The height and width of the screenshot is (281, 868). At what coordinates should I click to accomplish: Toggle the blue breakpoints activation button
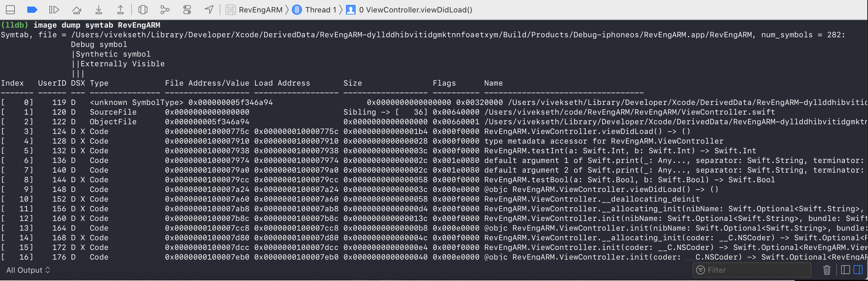coord(32,10)
